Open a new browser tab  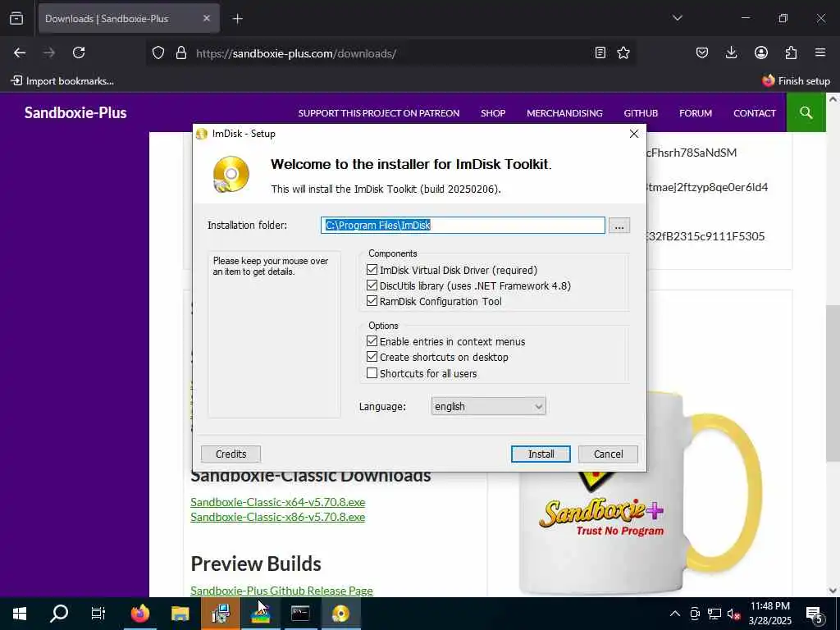238,19
